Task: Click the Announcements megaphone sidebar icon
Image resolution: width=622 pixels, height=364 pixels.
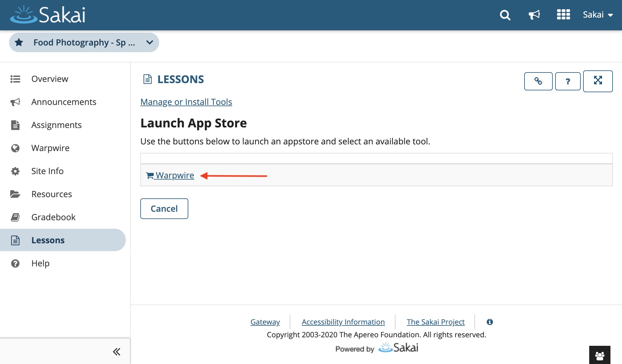Action: [x=15, y=102]
